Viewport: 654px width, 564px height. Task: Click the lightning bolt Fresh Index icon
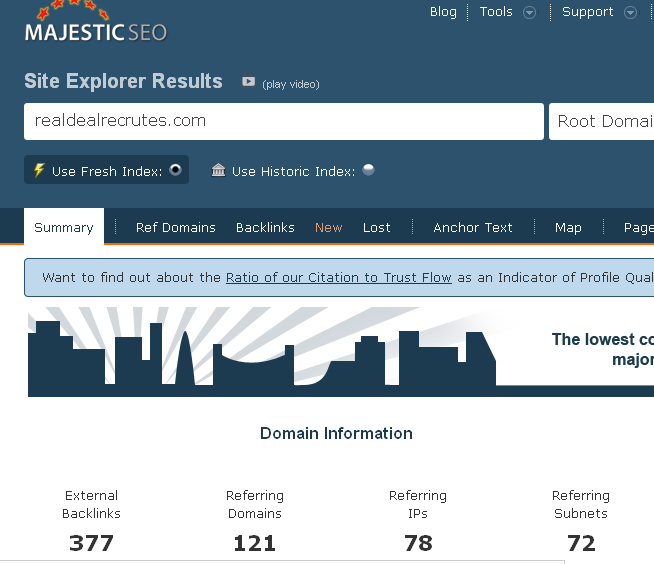coord(39,170)
